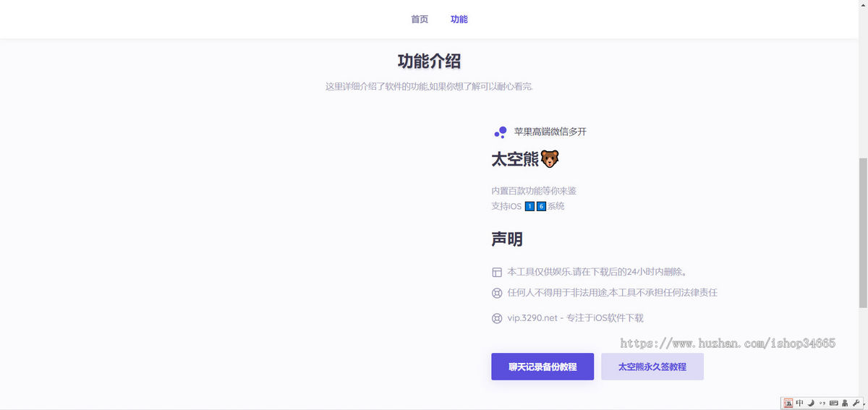Image resolution: width=868 pixels, height=410 pixels.
Task: Click the 这里详细介绍了软件的功能 subtitle text
Action: point(429,87)
